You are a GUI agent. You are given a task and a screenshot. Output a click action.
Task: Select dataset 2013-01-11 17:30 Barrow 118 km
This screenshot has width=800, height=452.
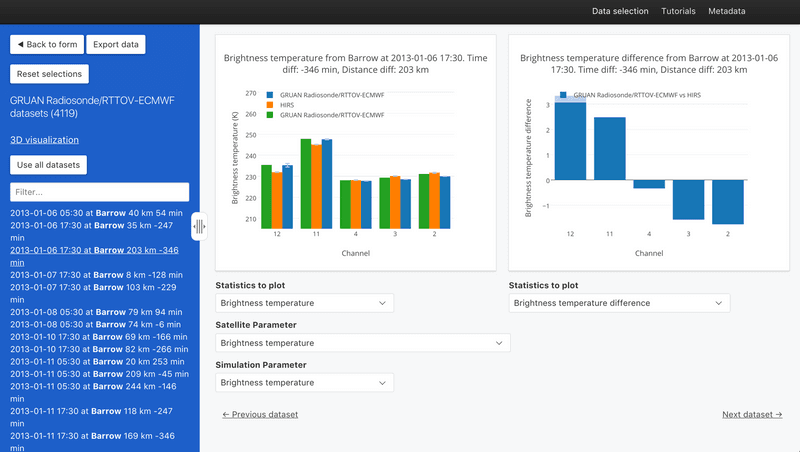coord(92,417)
